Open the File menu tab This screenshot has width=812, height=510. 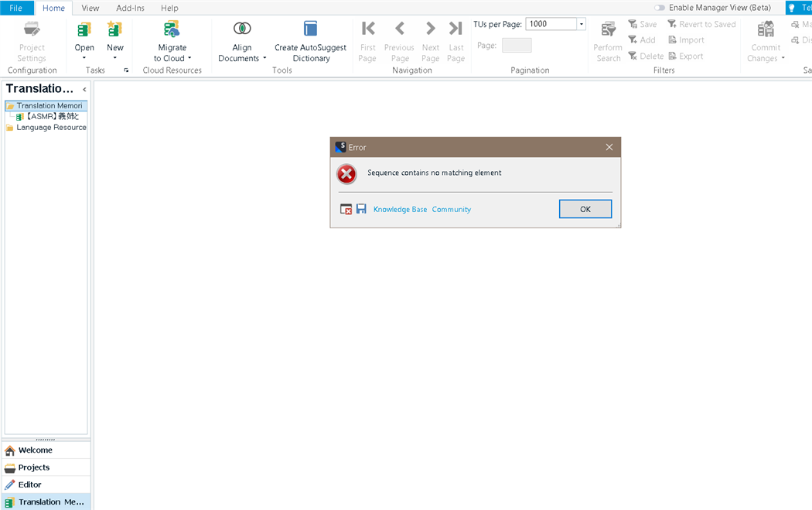click(16, 8)
